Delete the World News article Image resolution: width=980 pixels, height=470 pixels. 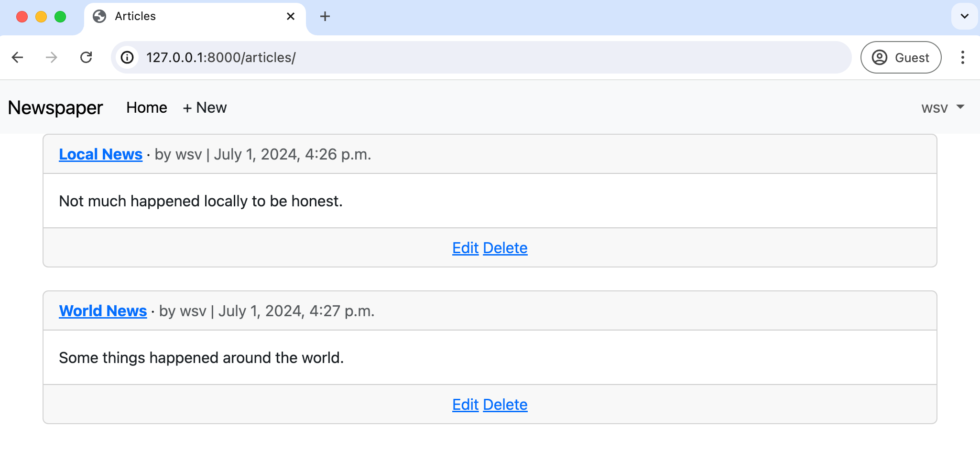pos(505,405)
